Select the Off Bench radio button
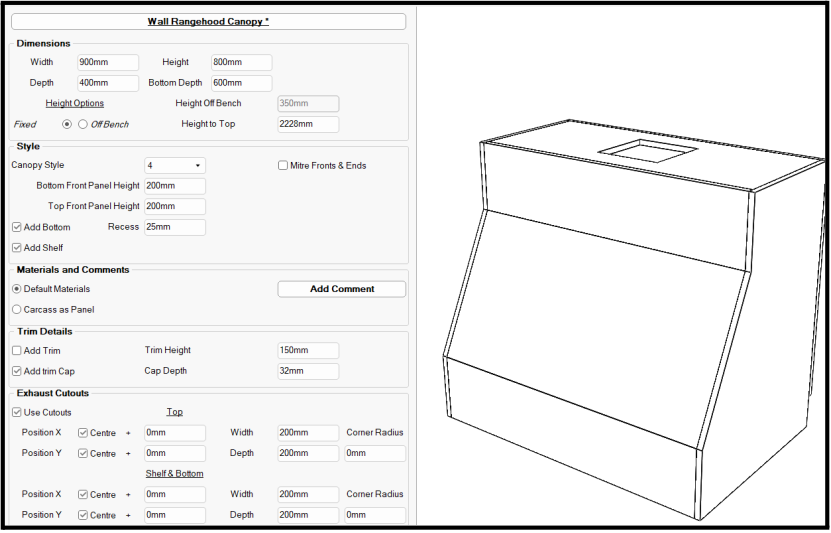This screenshot has width=831, height=533. 83,125
